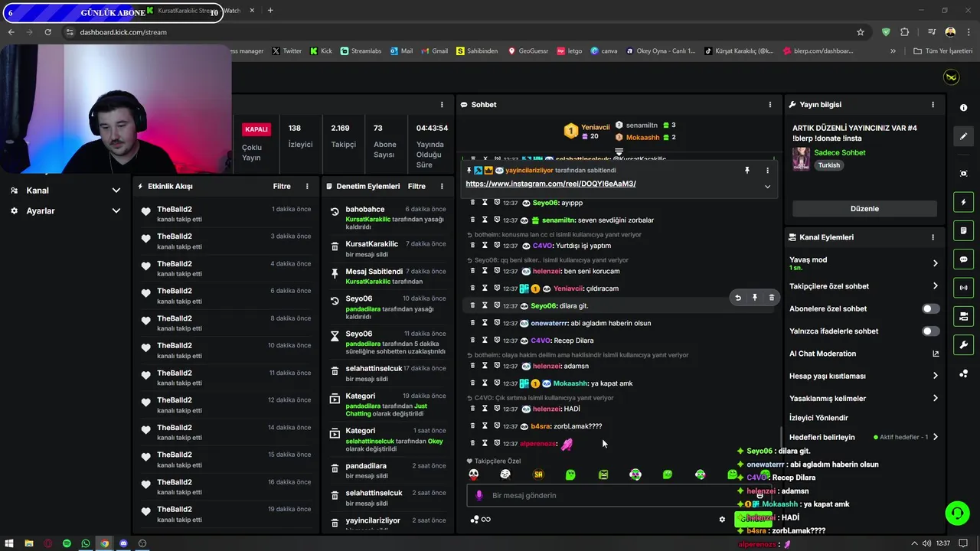Image resolution: width=980 pixels, height=551 pixels.
Task: Click İzleyici Yönlendir option
Action: coord(818,418)
